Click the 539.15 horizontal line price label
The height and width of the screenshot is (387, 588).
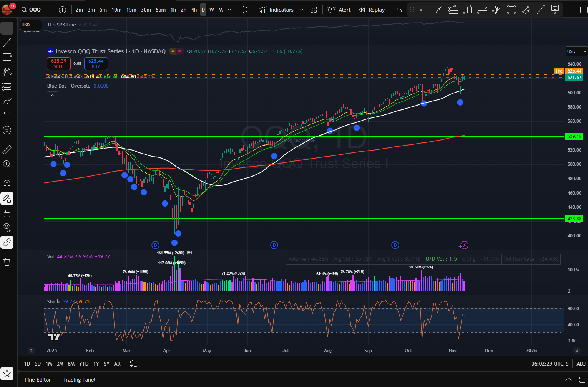coord(574,137)
